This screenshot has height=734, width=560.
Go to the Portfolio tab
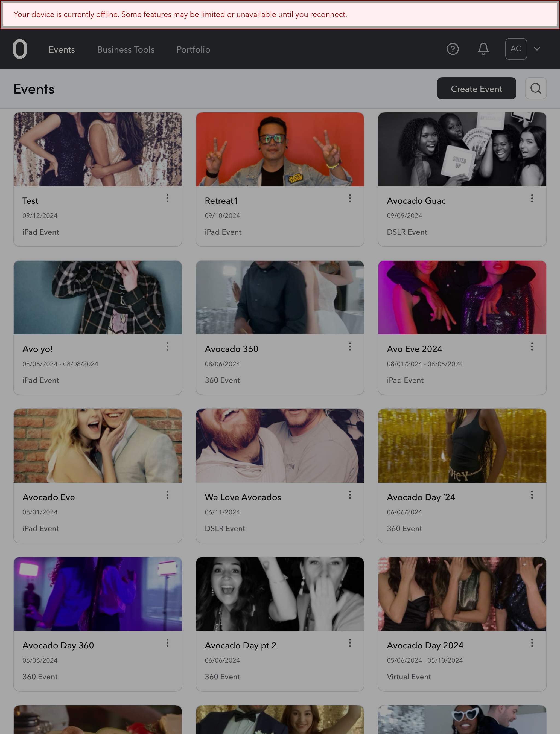[x=193, y=49]
